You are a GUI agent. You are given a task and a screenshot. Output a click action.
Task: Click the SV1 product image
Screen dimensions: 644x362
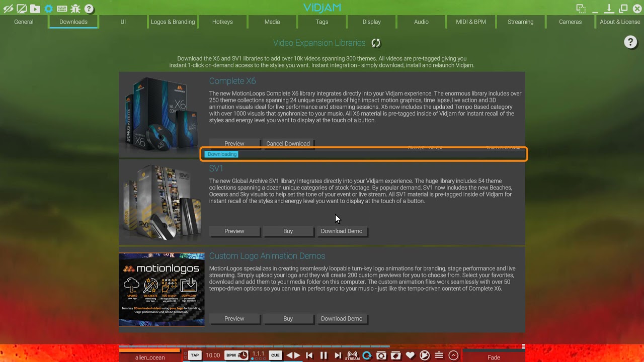tap(162, 203)
